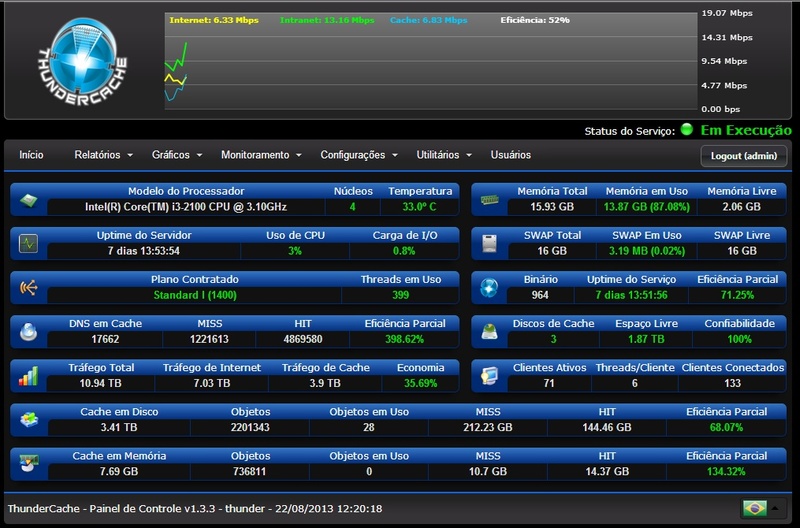Click the Tráfego de Cache 3.9 TB value

[x=325, y=383]
